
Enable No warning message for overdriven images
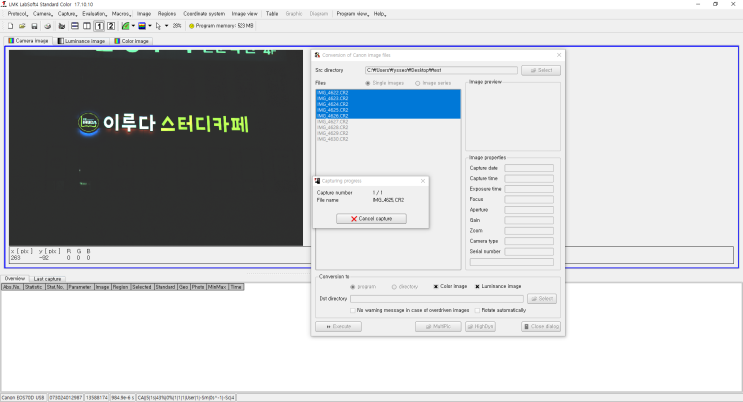[353, 310]
